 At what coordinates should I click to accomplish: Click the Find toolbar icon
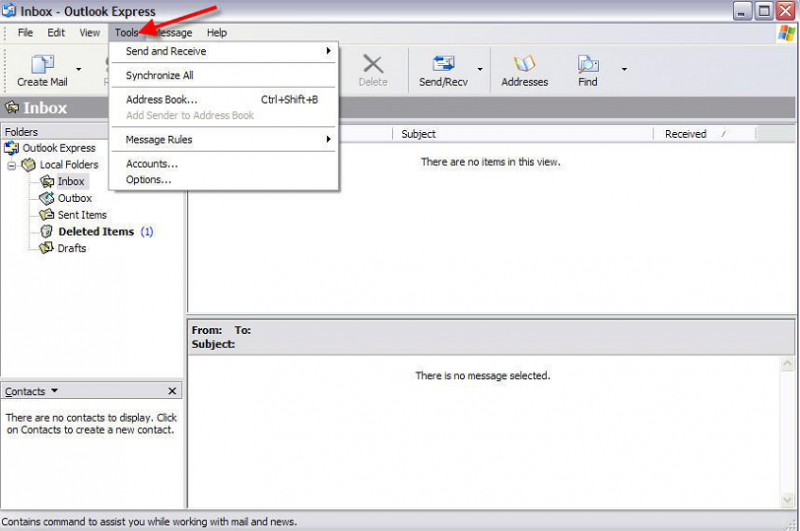pos(587,65)
